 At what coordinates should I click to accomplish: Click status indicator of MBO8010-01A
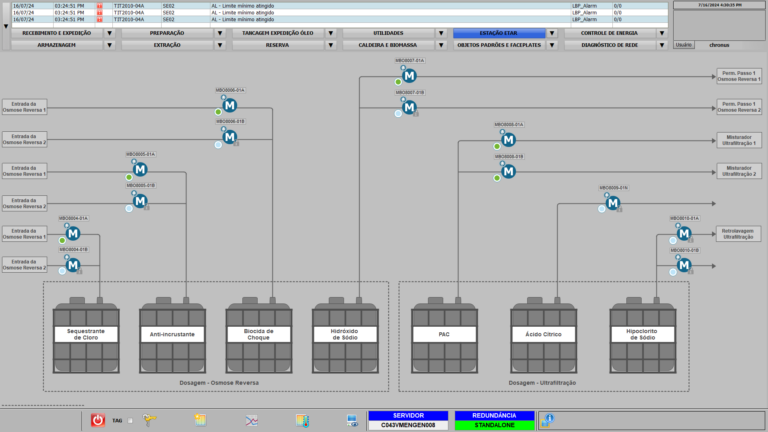tap(673, 240)
